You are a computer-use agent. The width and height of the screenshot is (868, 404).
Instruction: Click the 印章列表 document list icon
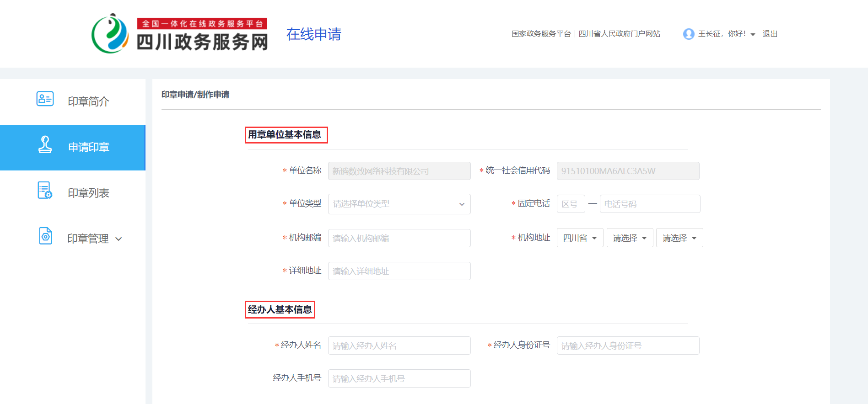click(45, 190)
